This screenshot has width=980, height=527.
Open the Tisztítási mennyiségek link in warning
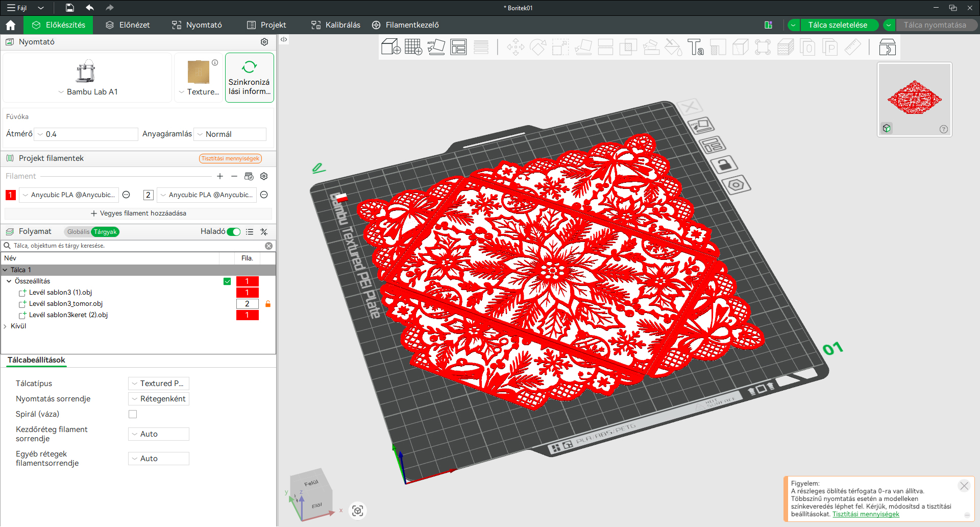coord(866,514)
